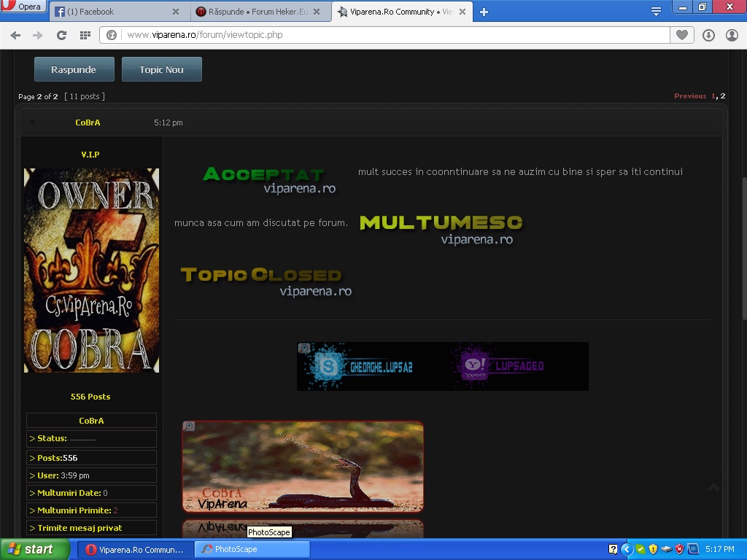This screenshot has height=560, width=747.
Task: Click the safely remove hardware icon
Action: point(667,549)
